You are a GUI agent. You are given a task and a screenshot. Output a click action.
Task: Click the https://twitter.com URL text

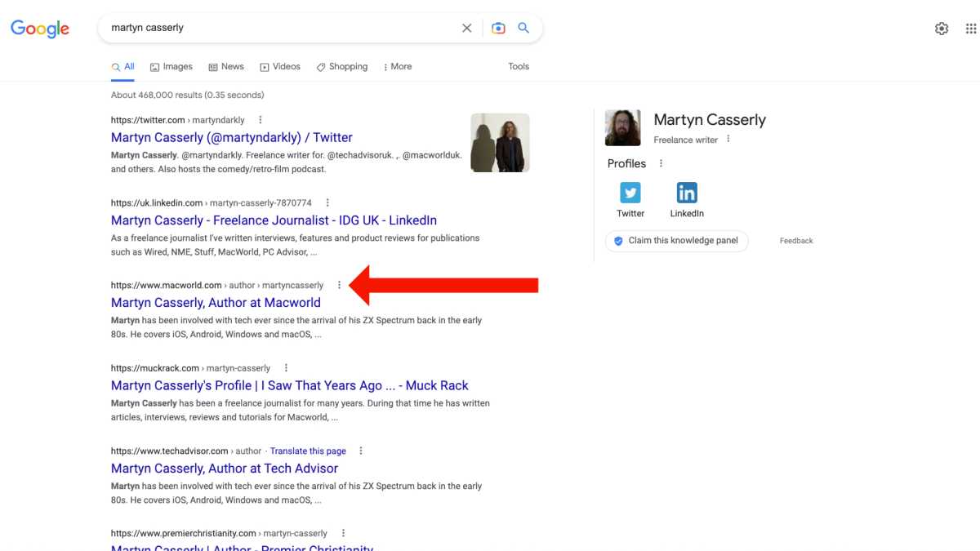(x=148, y=120)
